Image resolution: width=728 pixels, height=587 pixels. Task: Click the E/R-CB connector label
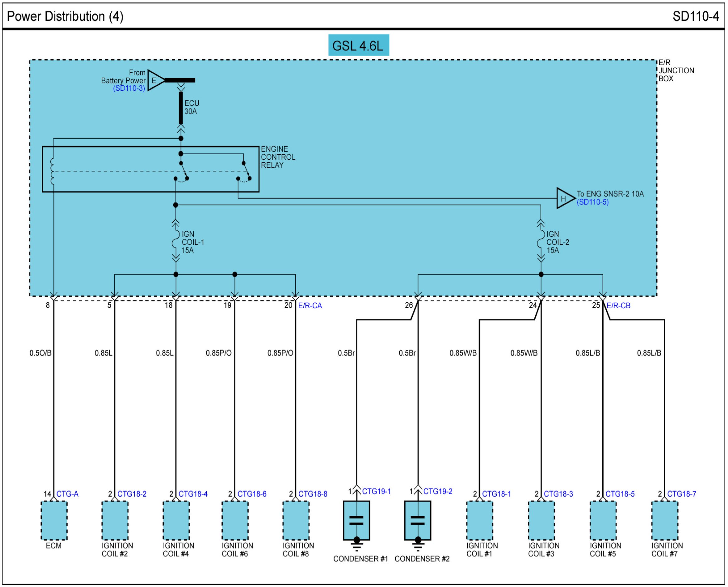pyautogui.click(x=618, y=306)
